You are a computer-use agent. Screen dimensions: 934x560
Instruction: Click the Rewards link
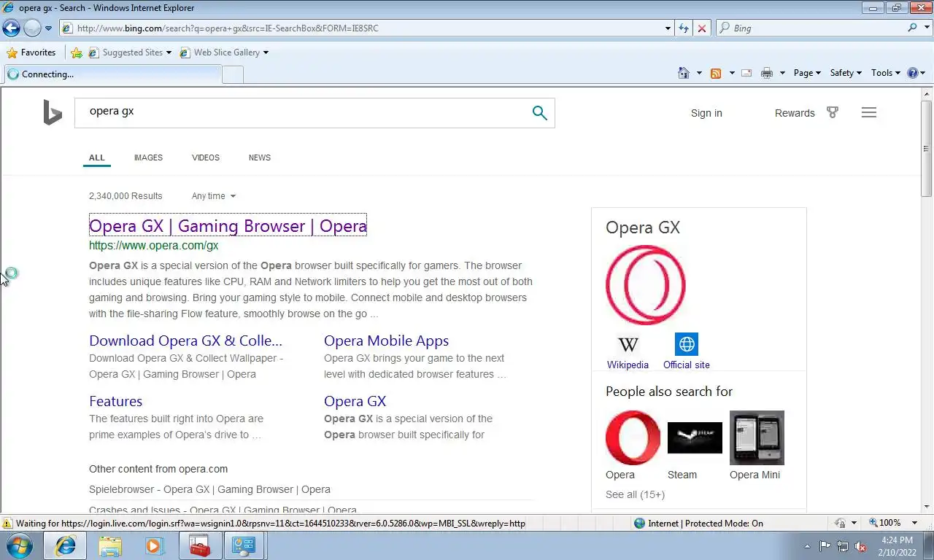795,113
